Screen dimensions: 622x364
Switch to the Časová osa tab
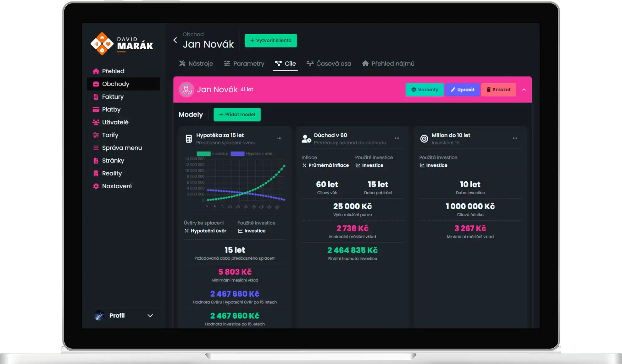[x=329, y=64]
